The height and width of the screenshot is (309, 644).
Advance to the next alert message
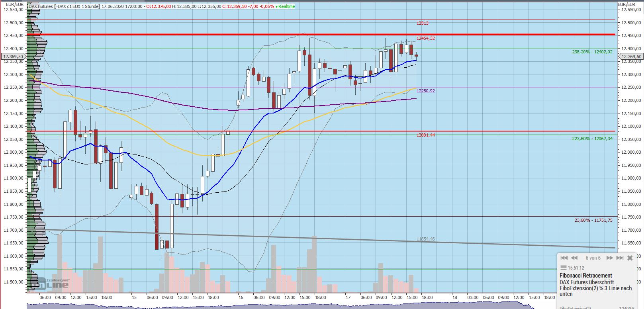[609, 258]
